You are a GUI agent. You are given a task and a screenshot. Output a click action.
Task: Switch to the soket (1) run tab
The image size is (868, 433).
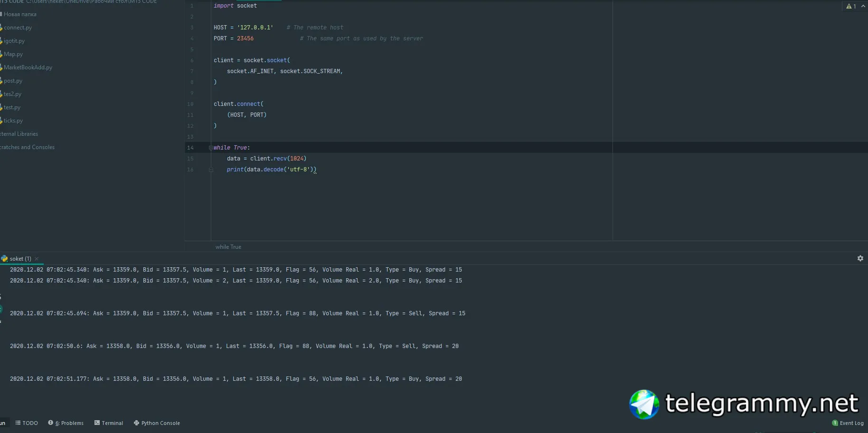click(20, 259)
